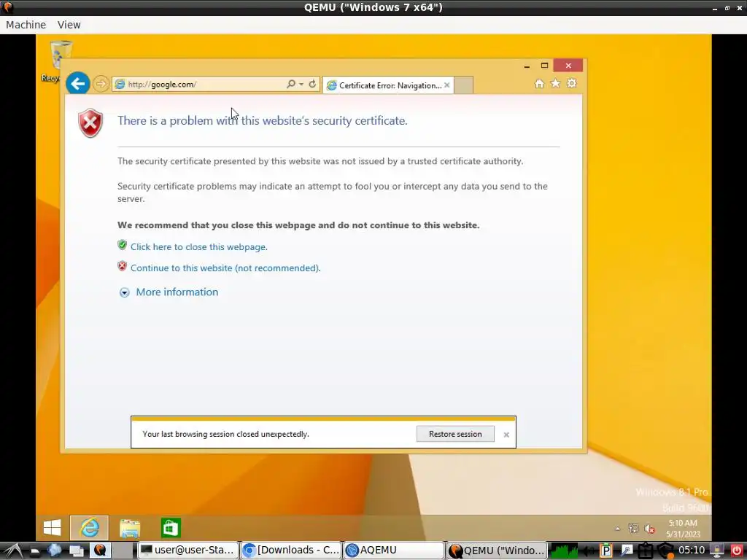Open a new blank tab

[463, 85]
